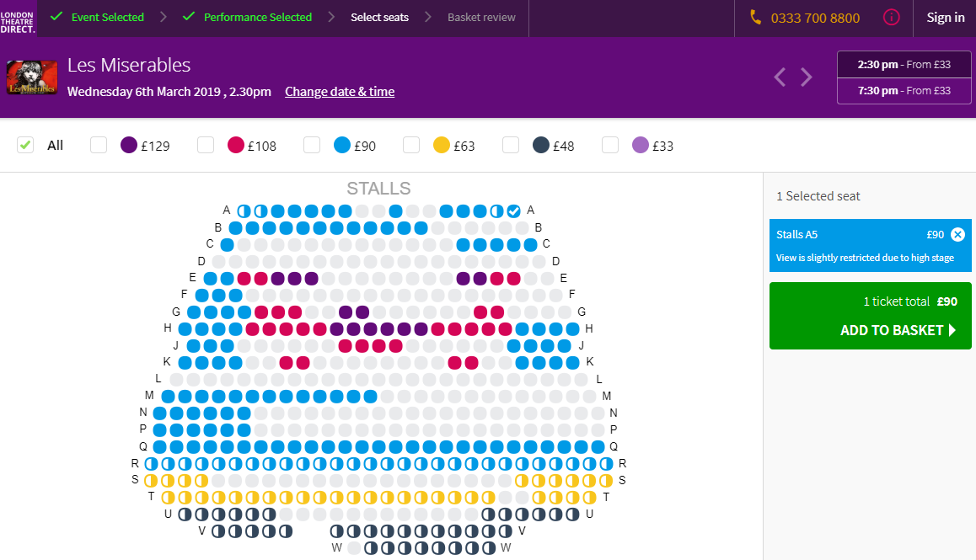Tick the £129 price filter checkbox
The image size is (976, 560).
[x=99, y=145]
